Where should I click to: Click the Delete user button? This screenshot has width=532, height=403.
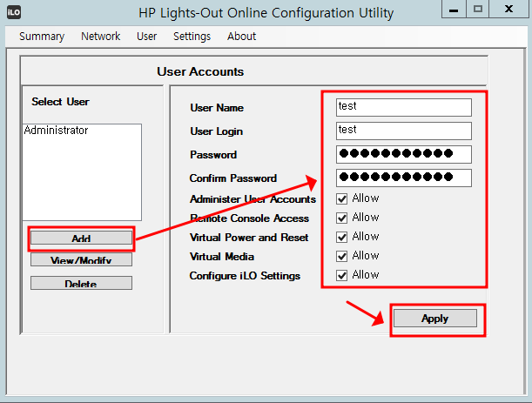[81, 283]
